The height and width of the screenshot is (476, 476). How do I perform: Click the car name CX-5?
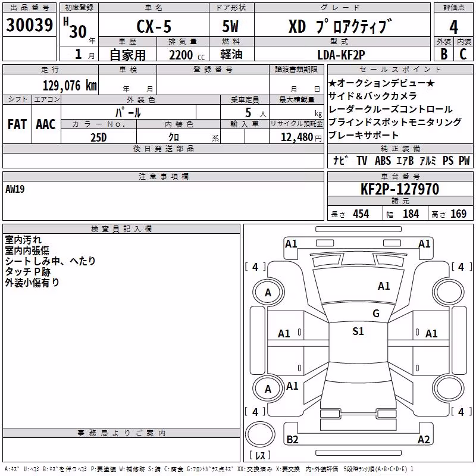[154, 26]
